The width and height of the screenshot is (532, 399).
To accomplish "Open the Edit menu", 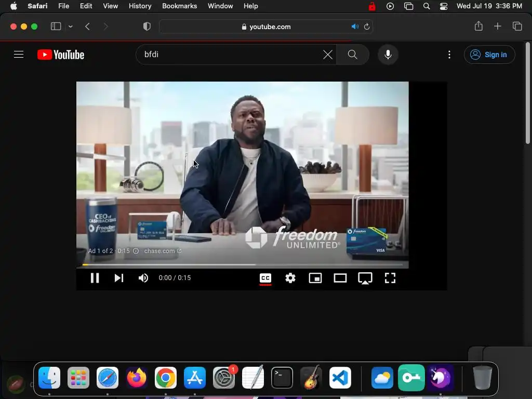I will tap(86, 6).
